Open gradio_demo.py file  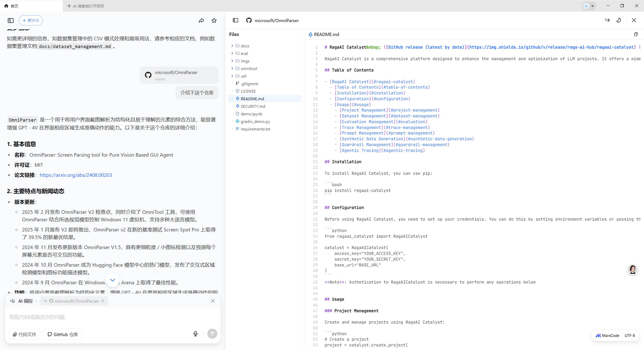coord(265,121)
